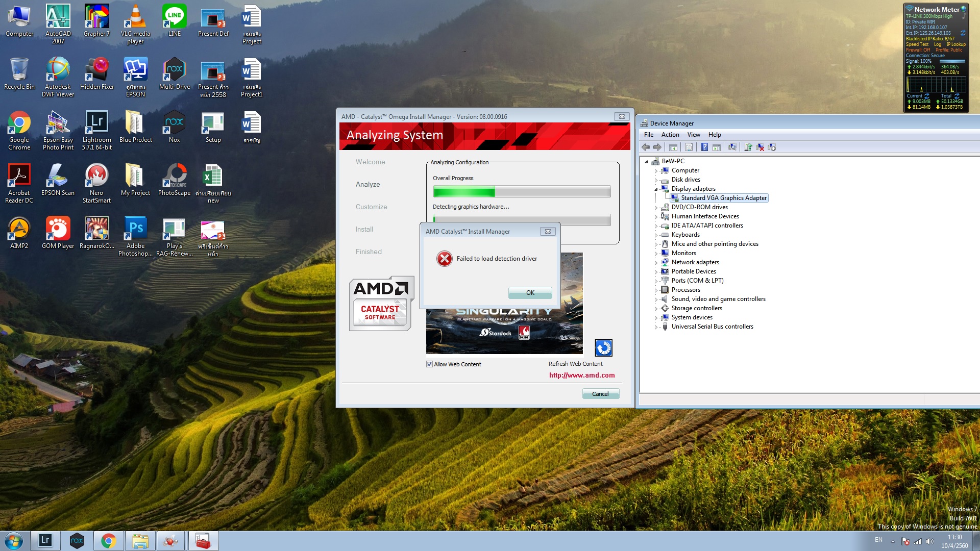Click Cancel in the AMD Install Manager
Viewport: 980px width, 551px height.
[600, 394]
